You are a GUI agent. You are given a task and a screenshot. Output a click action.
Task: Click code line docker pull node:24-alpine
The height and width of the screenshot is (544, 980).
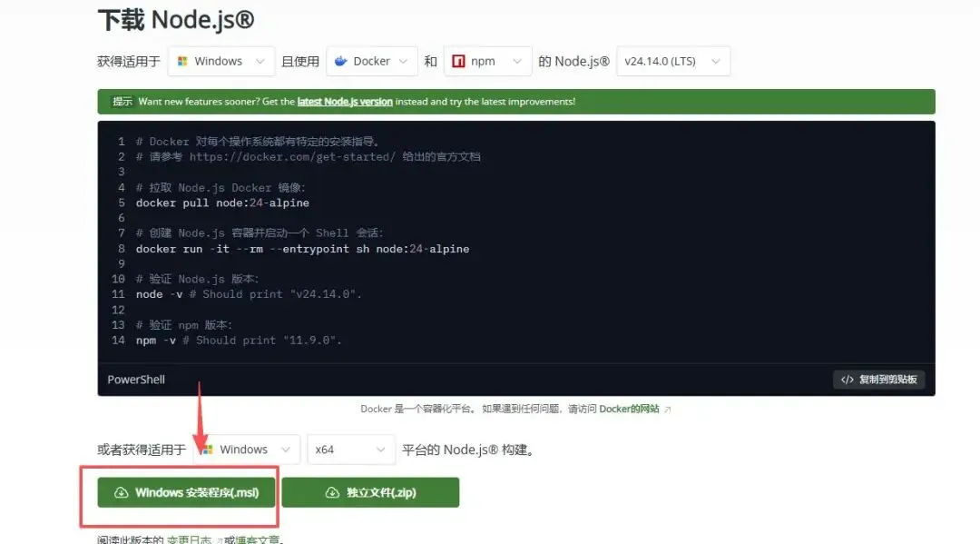point(222,203)
